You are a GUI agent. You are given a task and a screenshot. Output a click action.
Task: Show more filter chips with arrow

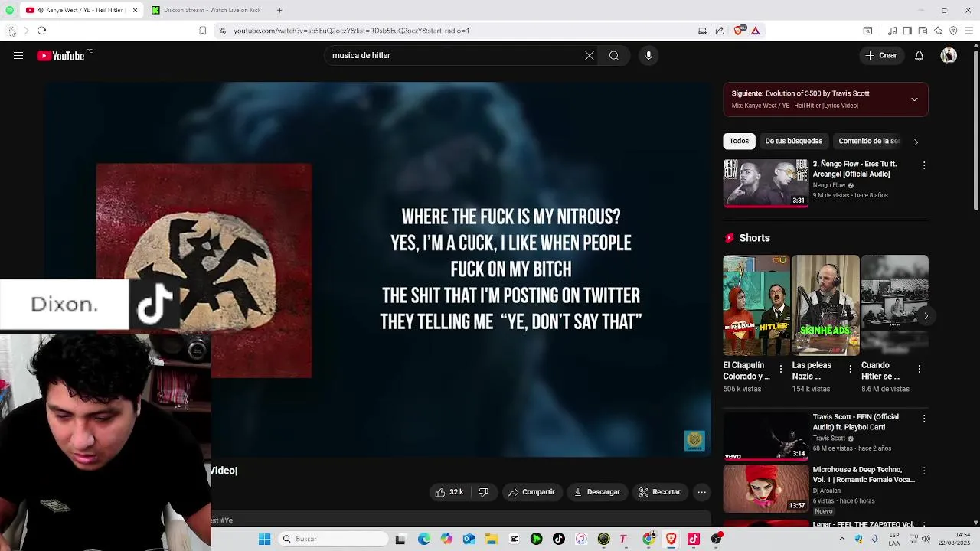916,142
